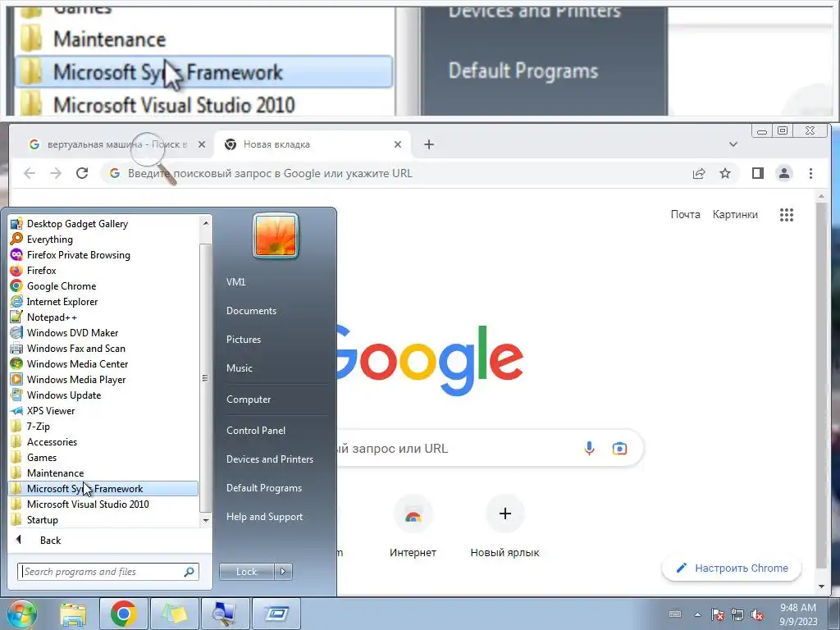Focus the Search programs and files box
Viewport: 840px width, 630px height.
coord(107,572)
